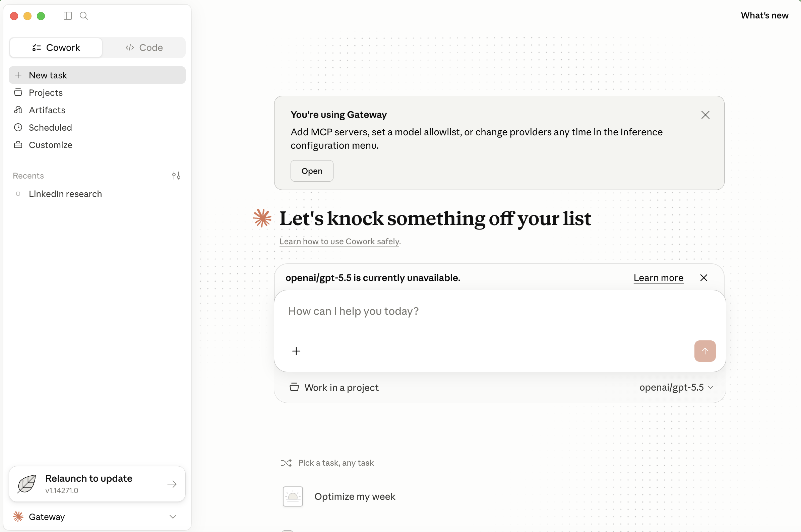Open Recents filter settings icon
801x532 pixels.
coord(176,176)
